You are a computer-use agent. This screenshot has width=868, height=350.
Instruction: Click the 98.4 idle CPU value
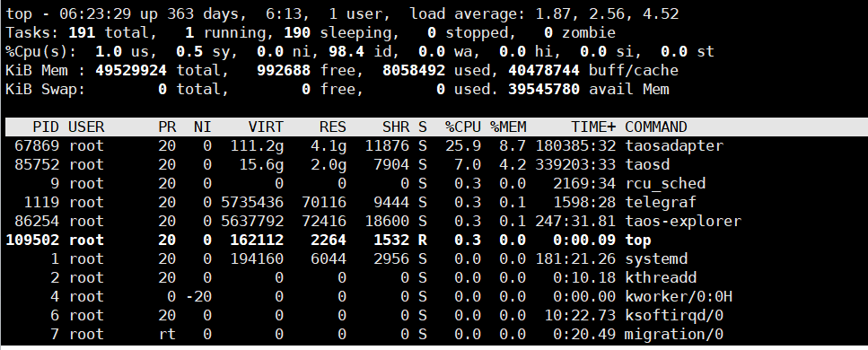[346, 52]
